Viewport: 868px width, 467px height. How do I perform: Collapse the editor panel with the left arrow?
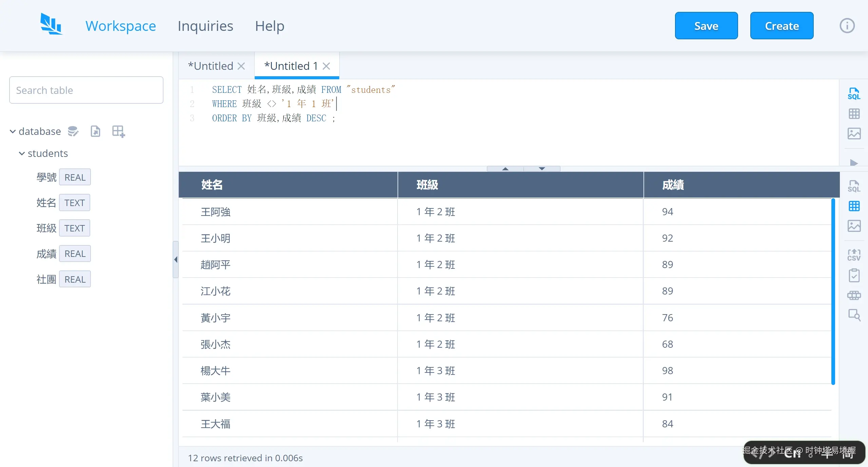[x=175, y=260]
